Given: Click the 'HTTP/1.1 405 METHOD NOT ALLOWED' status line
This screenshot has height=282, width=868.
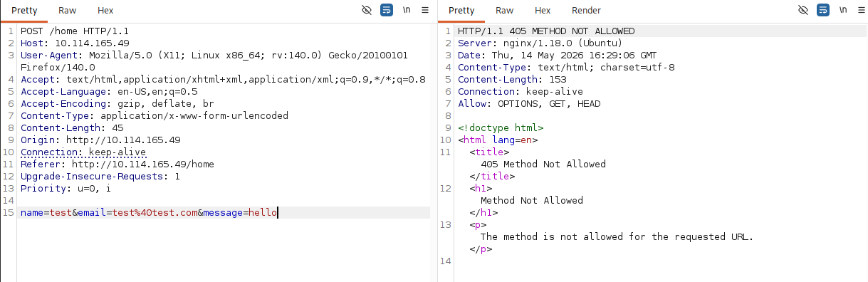Looking at the screenshot, I should [546, 31].
